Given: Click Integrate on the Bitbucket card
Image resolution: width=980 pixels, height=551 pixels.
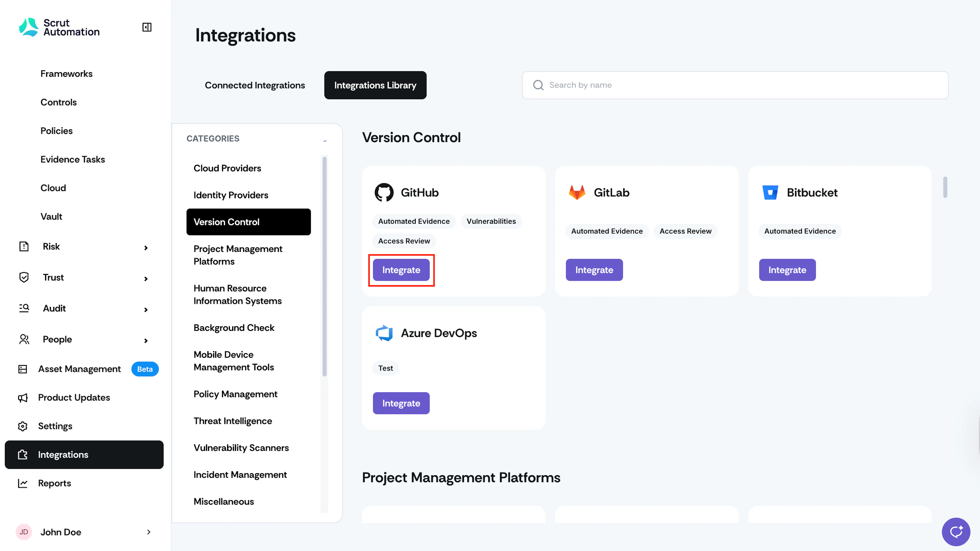Looking at the screenshot, I should [x=787, y=270].
